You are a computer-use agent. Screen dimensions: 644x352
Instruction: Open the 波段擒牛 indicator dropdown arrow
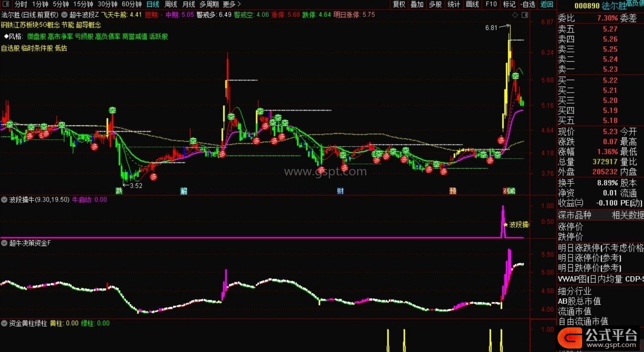point(5,199)
